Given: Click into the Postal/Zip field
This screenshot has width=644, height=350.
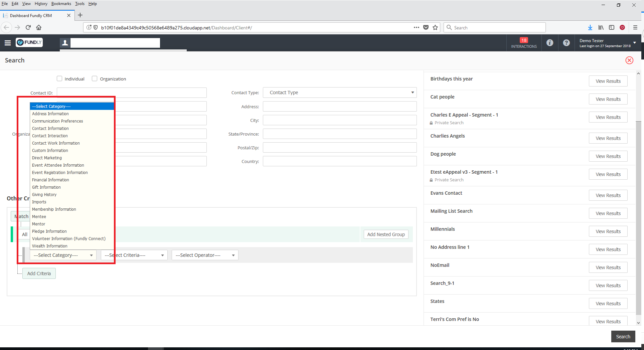Looking at the screenshot, I should [339, 148].
